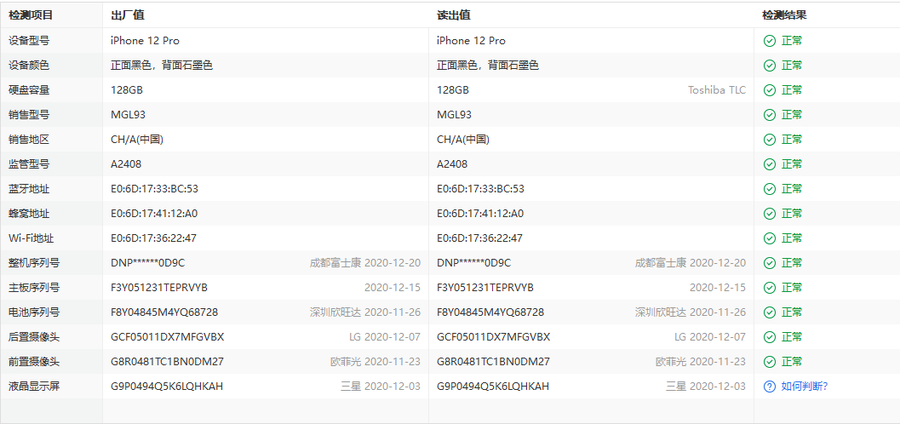
Task: Click factory value 128GB
Action: (127, 90)
